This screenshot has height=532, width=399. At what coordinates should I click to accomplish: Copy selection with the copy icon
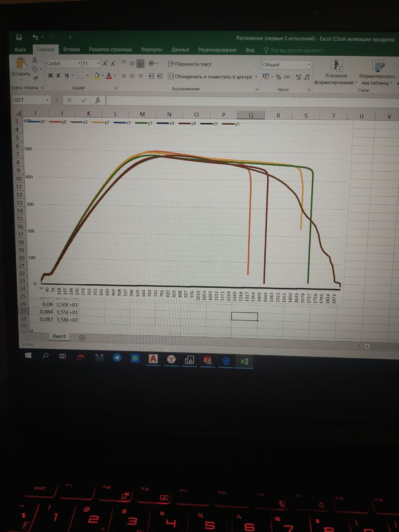pyautogui.click(x=35, y=69)
